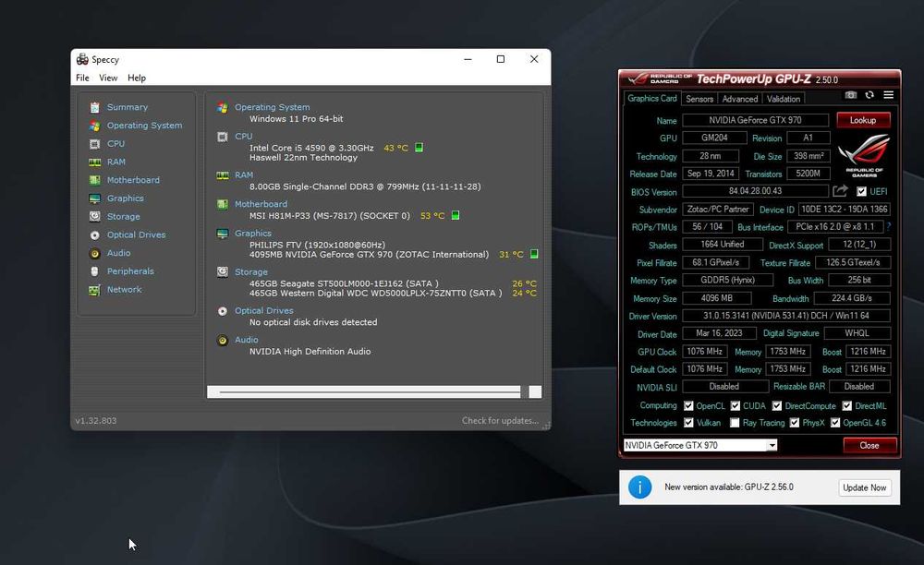Toggle the DirectML checkbox
The height and width of the screenshot is (565, 924).
tap(846, 405)
